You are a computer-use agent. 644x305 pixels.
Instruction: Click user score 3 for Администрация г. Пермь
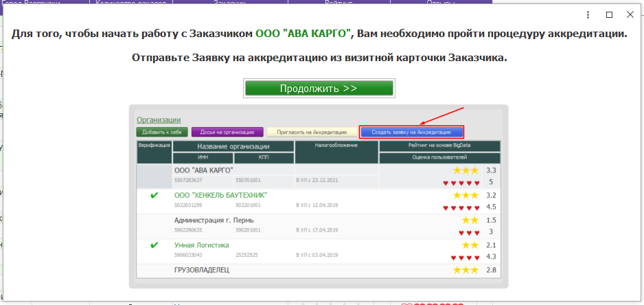[491, 232]
